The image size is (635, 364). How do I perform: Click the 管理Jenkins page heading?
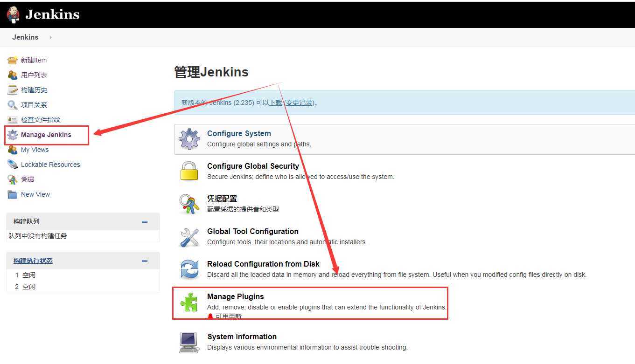[x=211, y=72]
